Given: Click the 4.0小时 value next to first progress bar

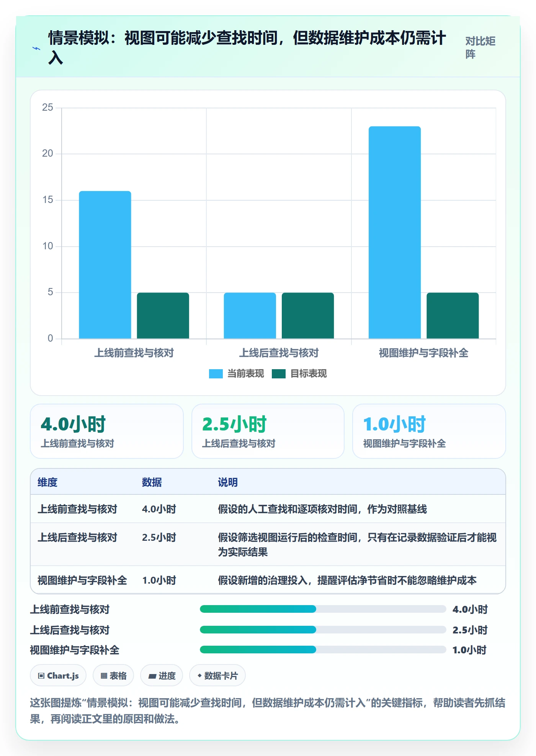Looking at the screenshot, I should pyautogui.click(x=470, y=609).
